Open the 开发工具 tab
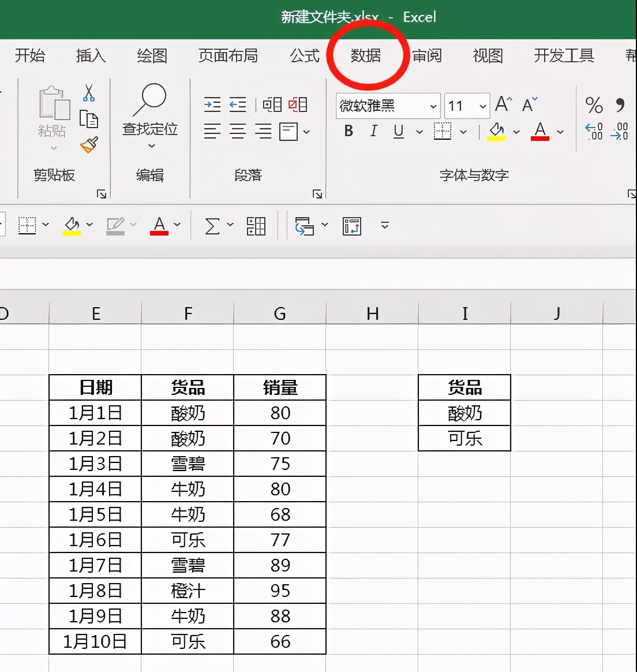This screenshot has width=637, height=672. (x=564, y=55)
